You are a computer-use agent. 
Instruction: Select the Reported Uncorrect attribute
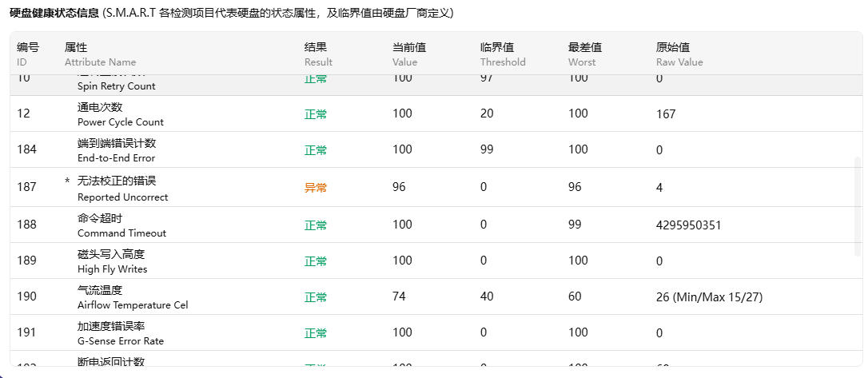[436, 187]
